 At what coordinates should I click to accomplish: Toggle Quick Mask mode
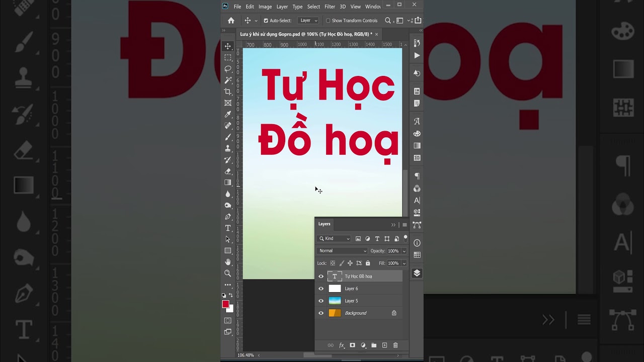(228, 321)
